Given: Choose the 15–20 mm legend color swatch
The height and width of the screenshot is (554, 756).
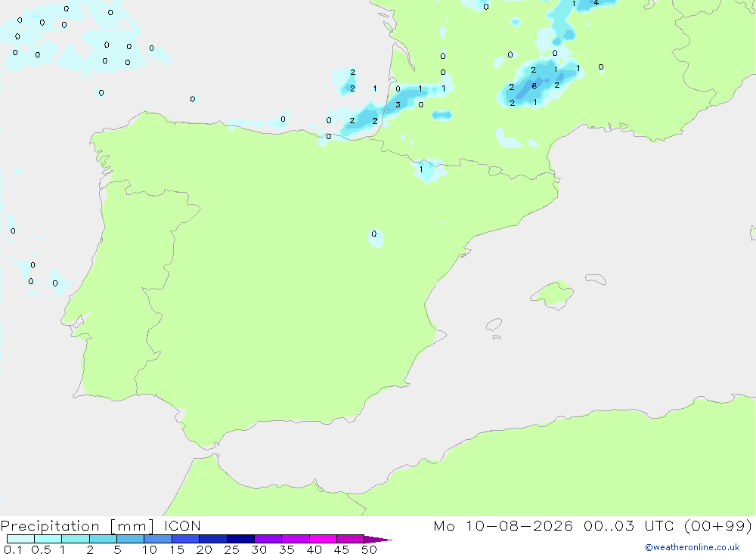Looking at the screenshot, I should point(186,539).
